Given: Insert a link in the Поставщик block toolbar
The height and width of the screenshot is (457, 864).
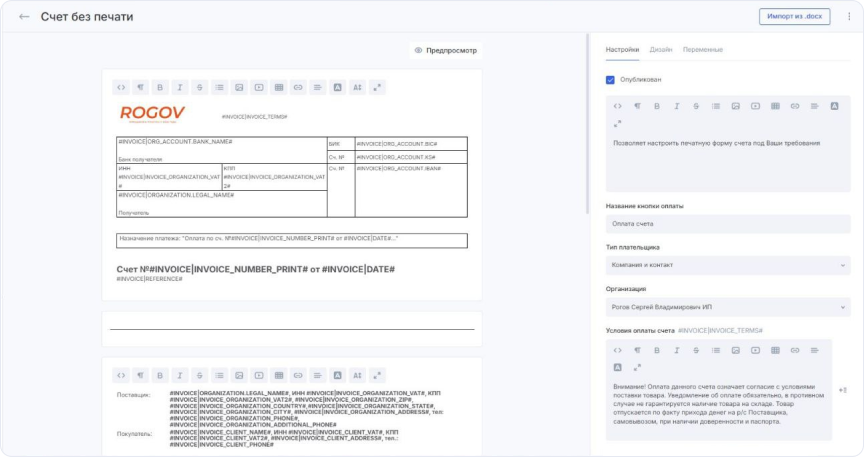Looking at the screenshot, I should (298, 375).
